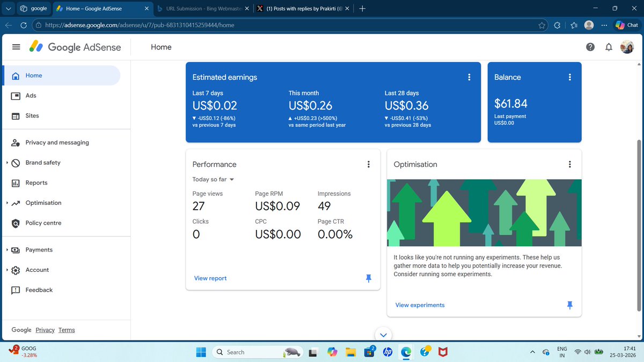Open browser settings and more menu
The image size is (644, 362).
605,25
